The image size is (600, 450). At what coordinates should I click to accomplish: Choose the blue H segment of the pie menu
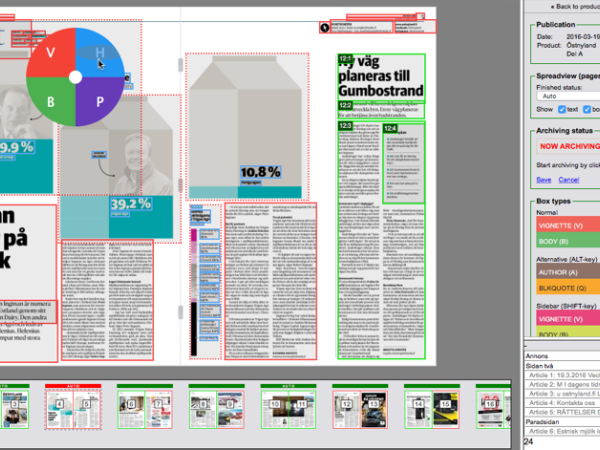(99, 52)
